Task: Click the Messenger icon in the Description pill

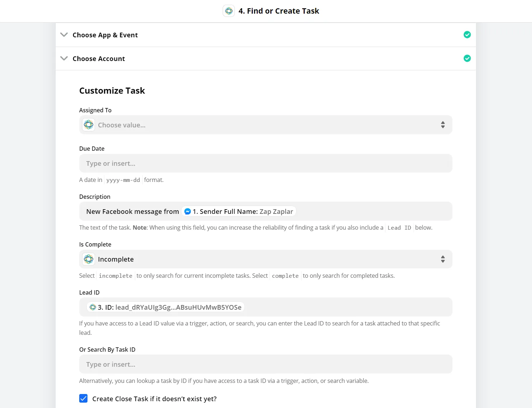Action: 187,212
